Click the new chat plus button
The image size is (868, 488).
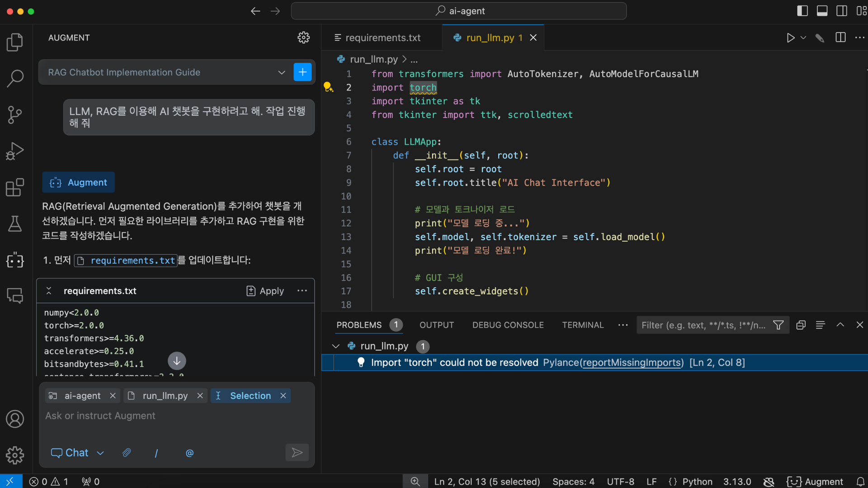302,72
